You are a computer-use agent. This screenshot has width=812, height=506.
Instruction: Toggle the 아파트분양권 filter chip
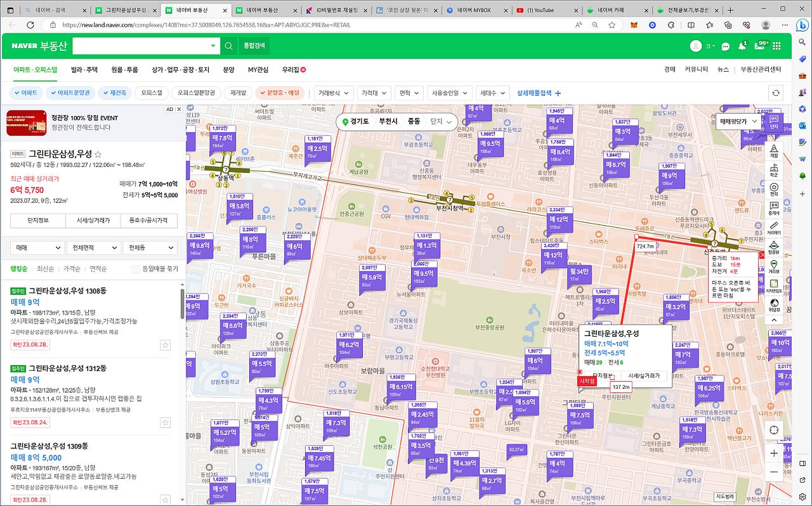pos(70,93)
